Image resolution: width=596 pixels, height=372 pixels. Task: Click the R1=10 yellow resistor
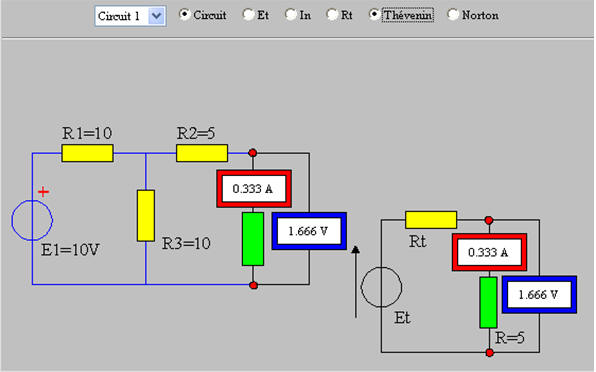pyautogui.click(x=87, y=153)
